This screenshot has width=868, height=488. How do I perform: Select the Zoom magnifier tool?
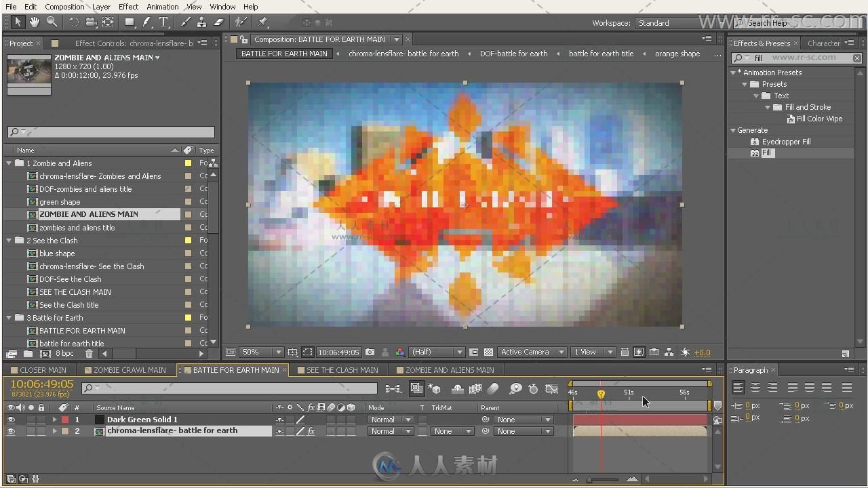pyautogui.click(x=52, y=22)
